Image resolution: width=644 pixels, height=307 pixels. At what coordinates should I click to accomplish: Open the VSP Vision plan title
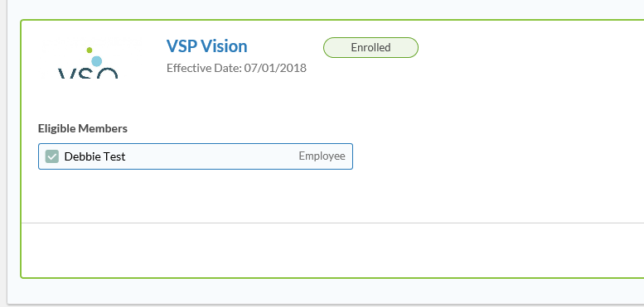coord(206,46)
